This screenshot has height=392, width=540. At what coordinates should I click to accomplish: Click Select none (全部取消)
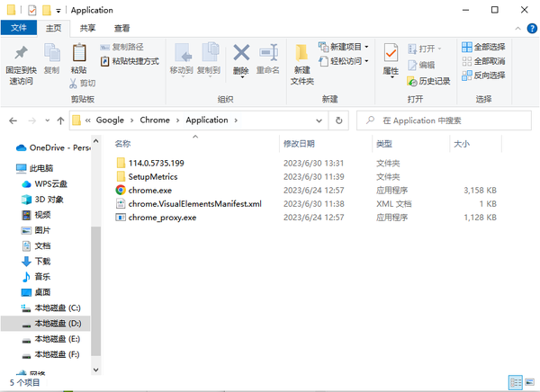(483, 61)
